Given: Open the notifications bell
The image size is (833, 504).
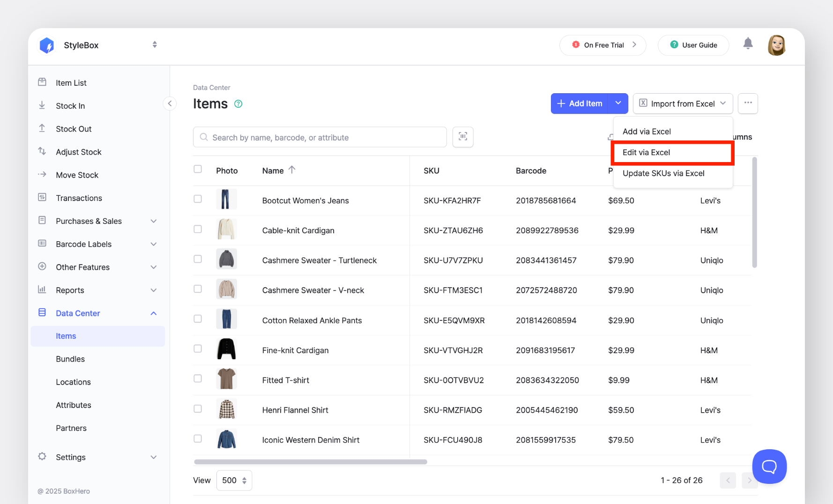Looking at the screenshot, I should 748,44.
